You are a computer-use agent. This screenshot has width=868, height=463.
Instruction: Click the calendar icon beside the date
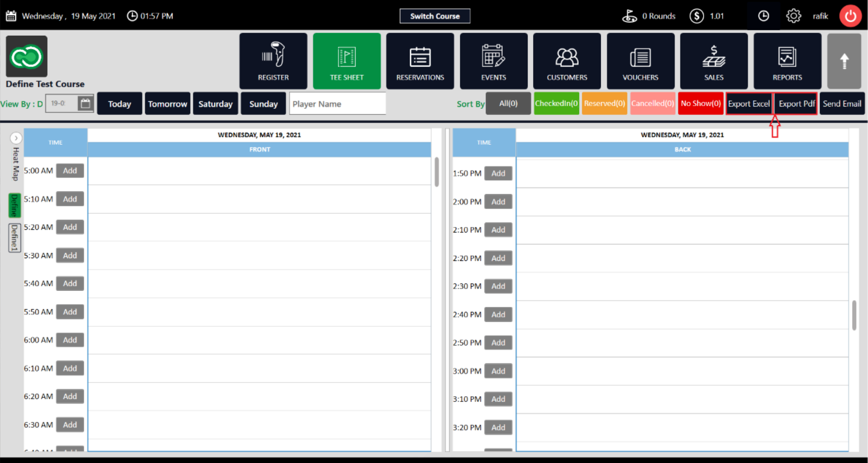11,16
